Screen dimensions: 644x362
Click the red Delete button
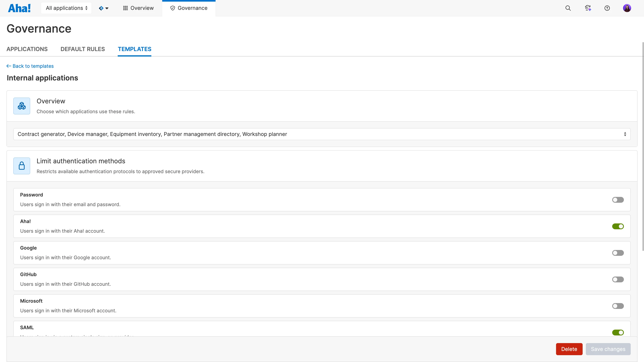point(569,349)
